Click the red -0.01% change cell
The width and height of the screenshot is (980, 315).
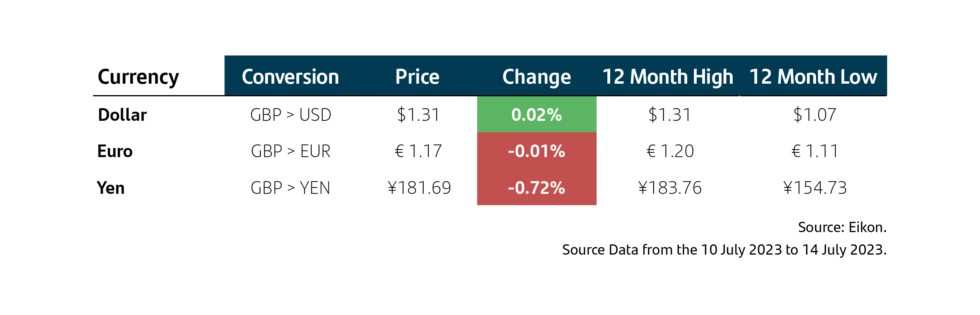[x=537, y=151]
